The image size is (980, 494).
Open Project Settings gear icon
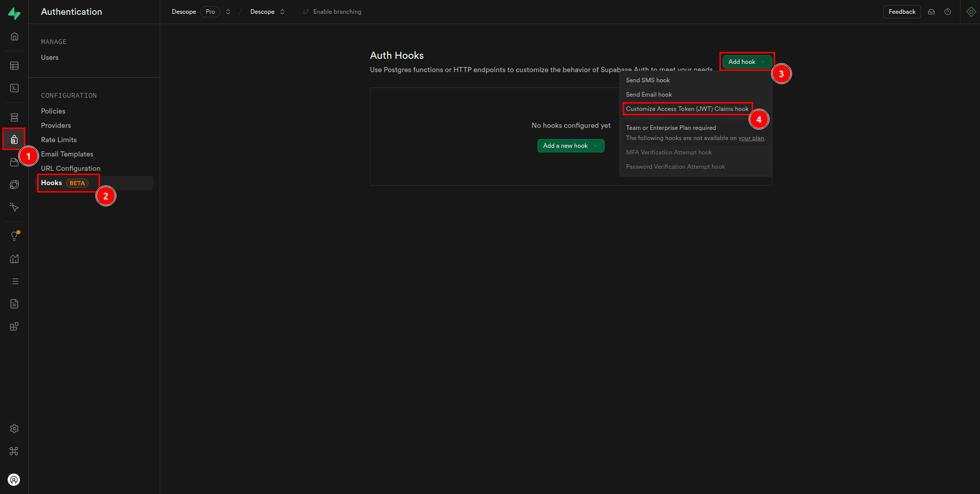[x=14, y=429]
